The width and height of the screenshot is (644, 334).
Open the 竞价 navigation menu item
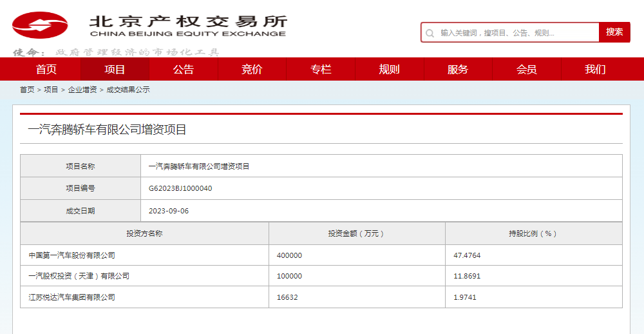252,69
